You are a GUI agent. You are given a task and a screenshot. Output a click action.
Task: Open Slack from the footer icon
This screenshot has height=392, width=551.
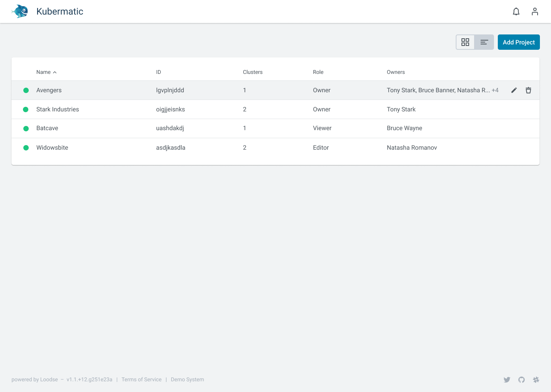[536, 379]
